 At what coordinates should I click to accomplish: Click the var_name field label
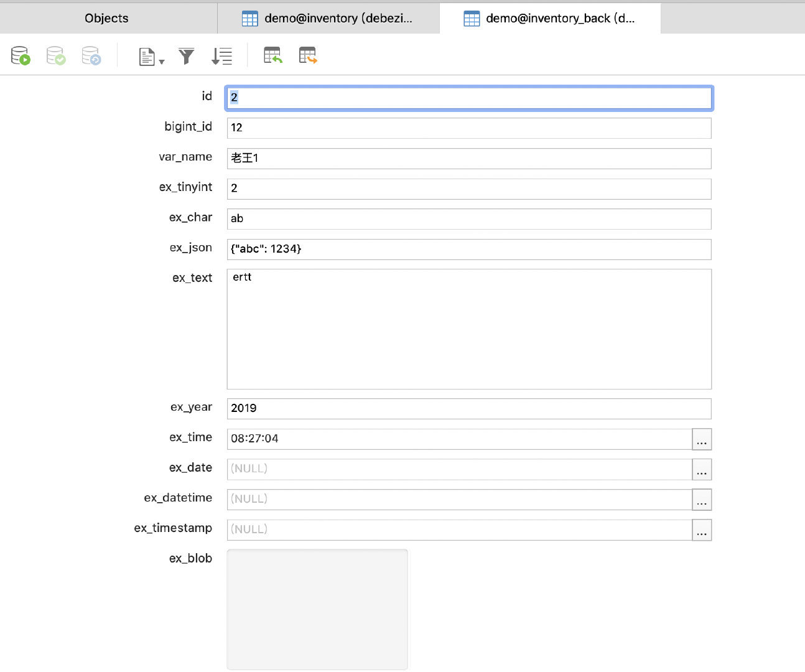(185, 157)
